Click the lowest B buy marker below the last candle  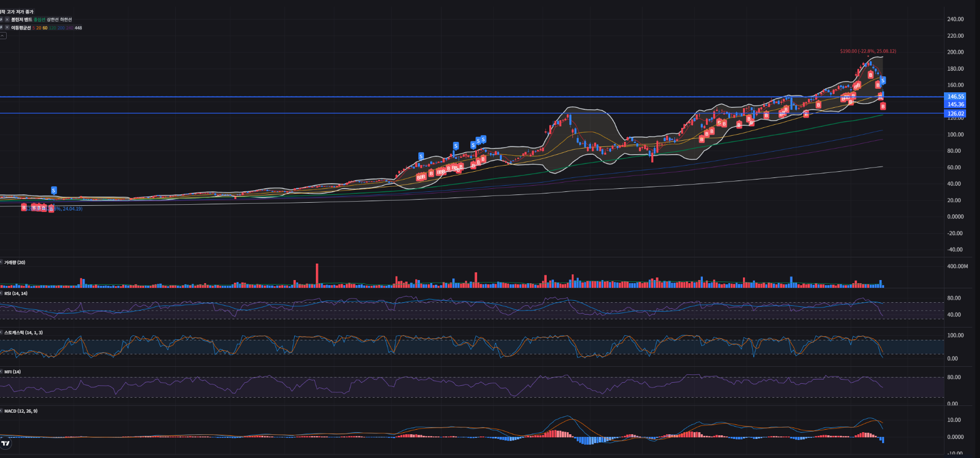click(883, 106)
